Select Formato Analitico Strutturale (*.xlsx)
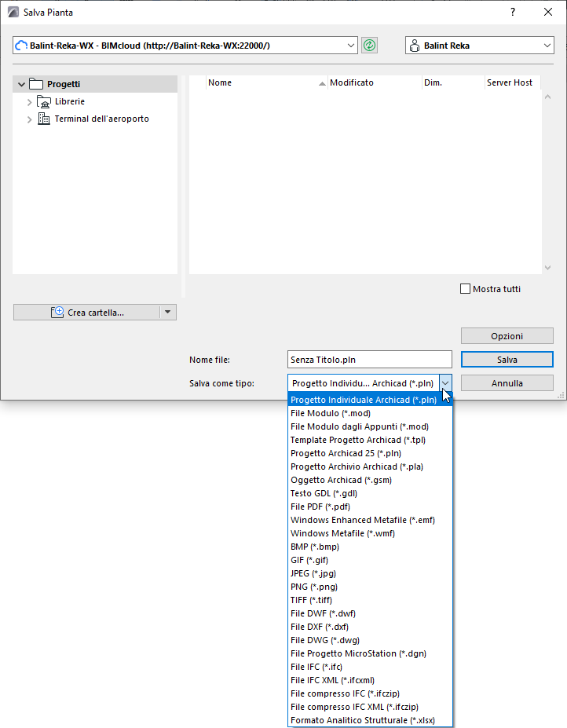The image size is (567, 728). pos(370,721)
